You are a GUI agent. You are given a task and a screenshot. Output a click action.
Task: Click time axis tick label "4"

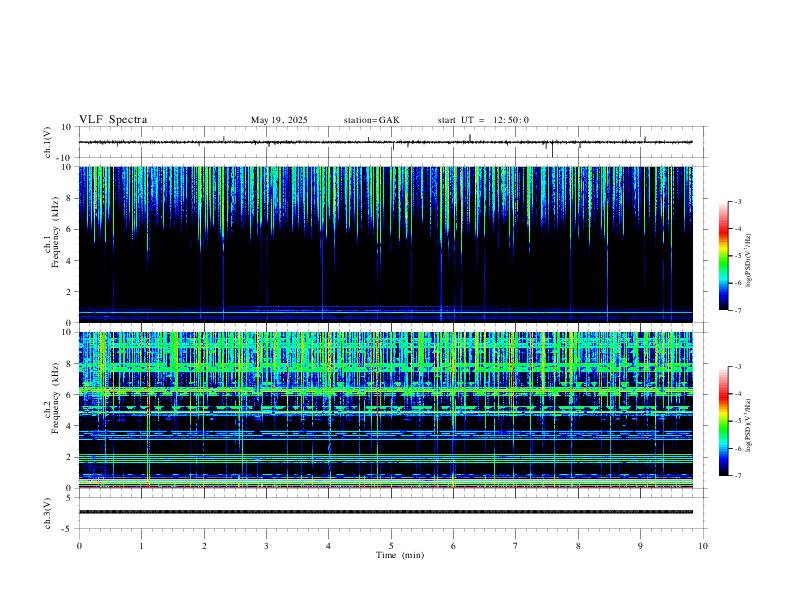tap(329, 546)
